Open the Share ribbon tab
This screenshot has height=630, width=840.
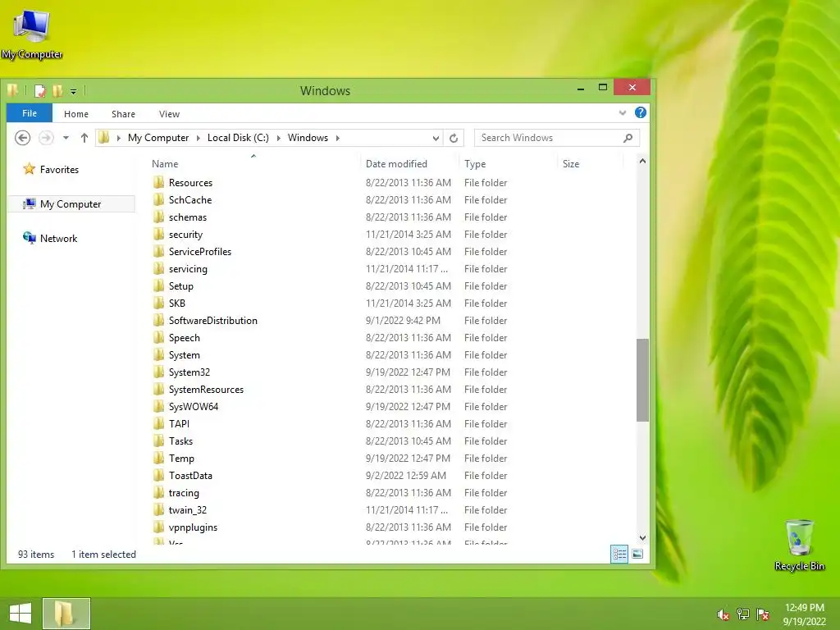click(123, 114)
